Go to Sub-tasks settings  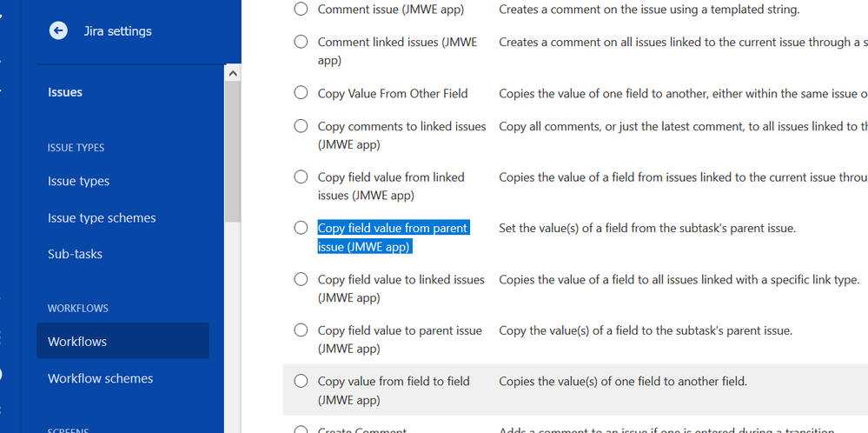pos(75,254)
